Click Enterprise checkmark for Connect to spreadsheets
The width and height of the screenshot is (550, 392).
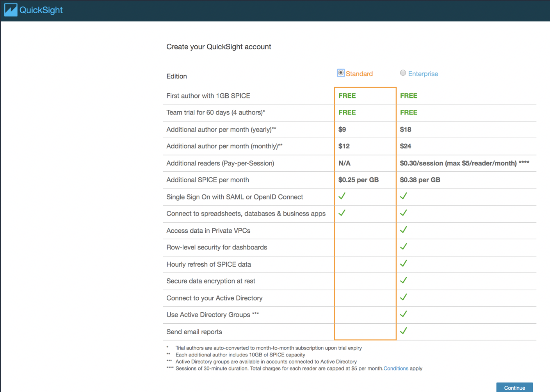tap(404, 213)
